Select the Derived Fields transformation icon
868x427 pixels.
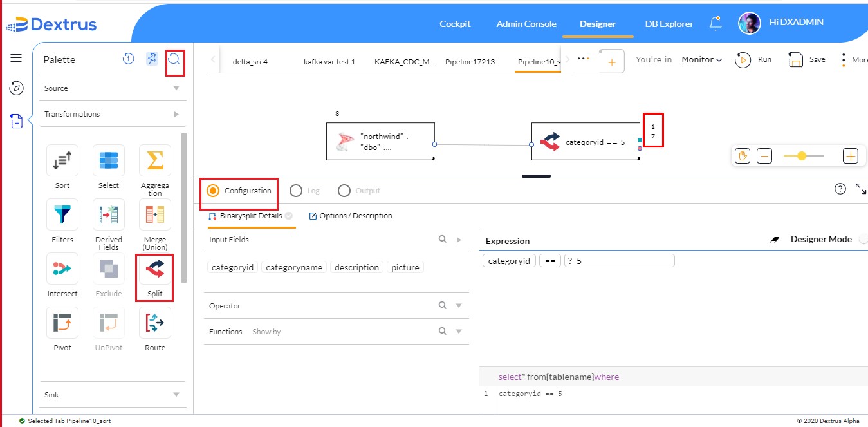coord(109,214)
